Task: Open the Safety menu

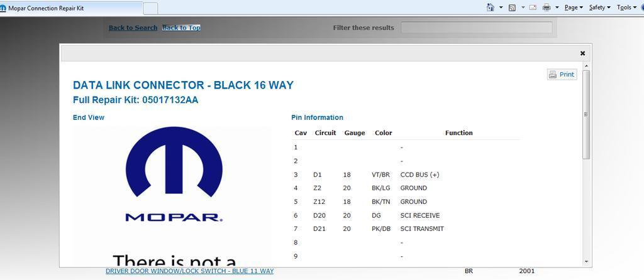Action: tap(599, 8)
